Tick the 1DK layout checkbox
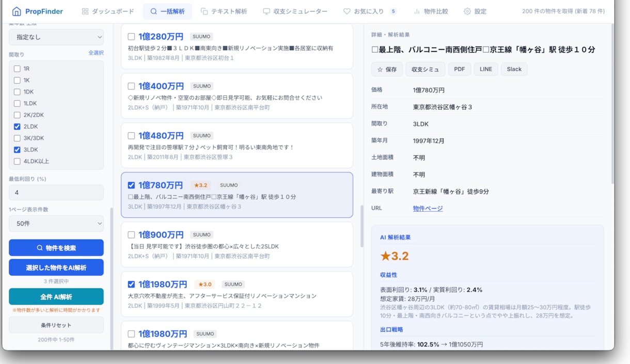Screen dimensions: 630x364 [17, 92]
